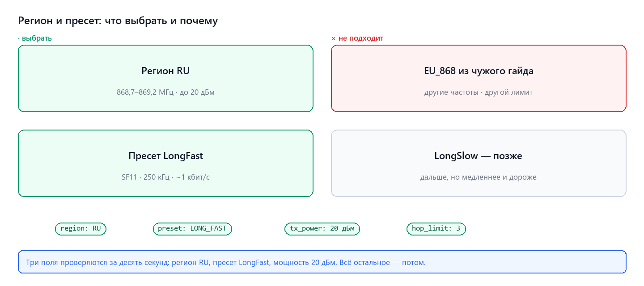The height and width of the screenshot is (286, 644).
Task: Select the "LongSlow — позже" card heading
Action: (479, 156)
